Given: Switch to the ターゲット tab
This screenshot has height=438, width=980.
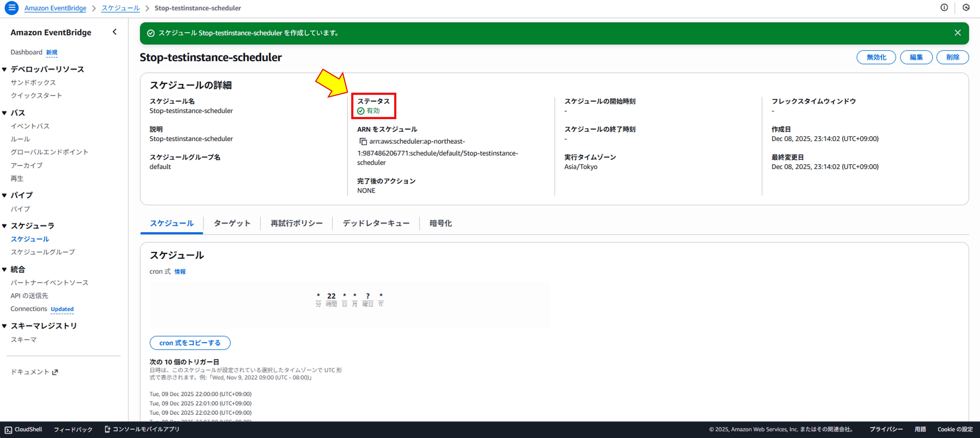Looking at the screenshot, I should tap(232, 223).
